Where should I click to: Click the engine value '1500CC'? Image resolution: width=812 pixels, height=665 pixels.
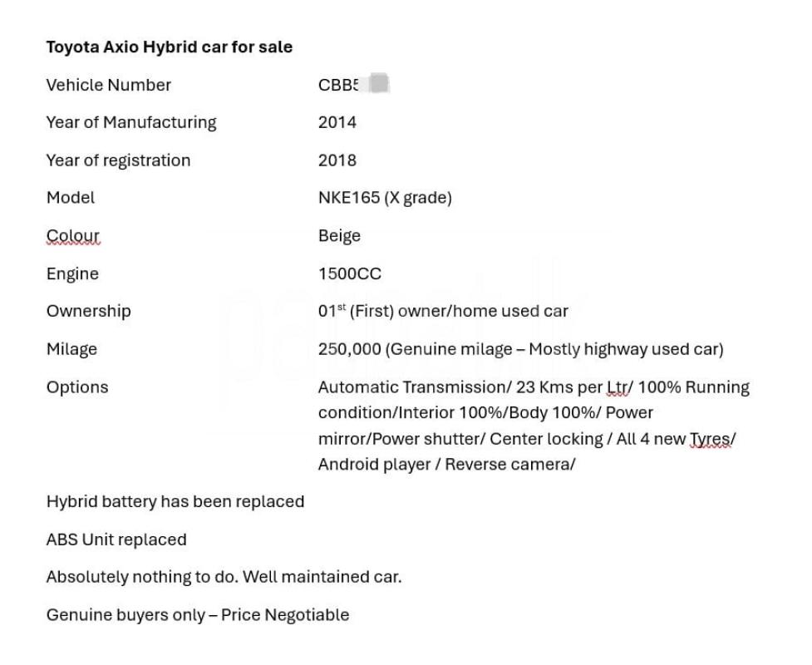pyautogui.click(x=349, y=273)
